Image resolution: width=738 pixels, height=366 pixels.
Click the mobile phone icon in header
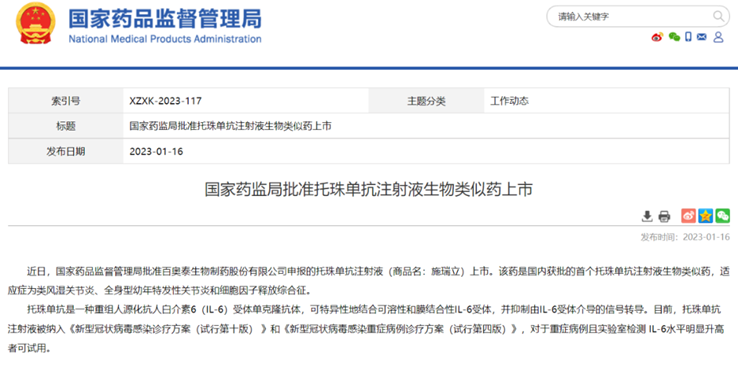(688, 37)
